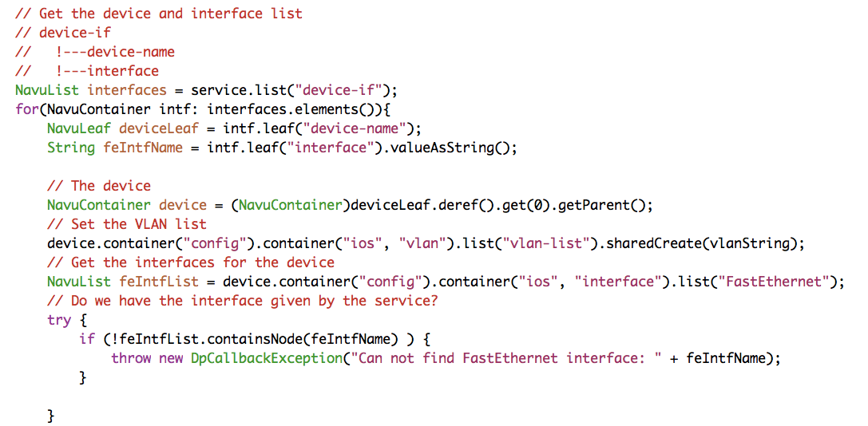
Task: Click the "// The device" comment
Action: pos(99,186)
